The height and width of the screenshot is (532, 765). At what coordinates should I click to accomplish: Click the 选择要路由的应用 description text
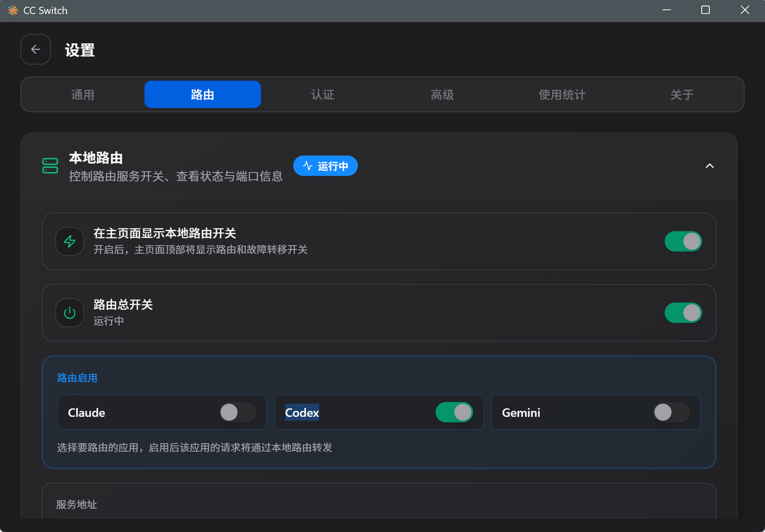[x=194, y=448]
